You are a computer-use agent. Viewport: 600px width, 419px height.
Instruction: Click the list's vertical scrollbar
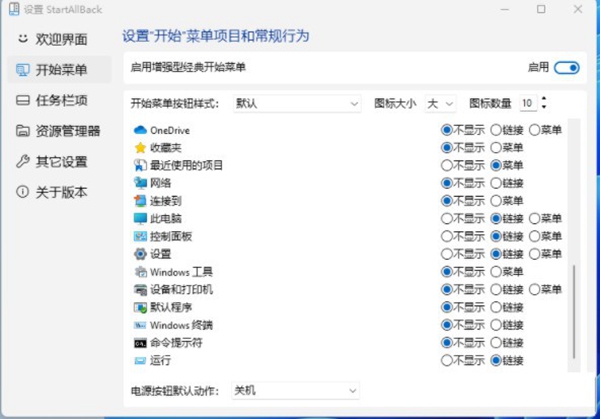(x=574, y=310)
